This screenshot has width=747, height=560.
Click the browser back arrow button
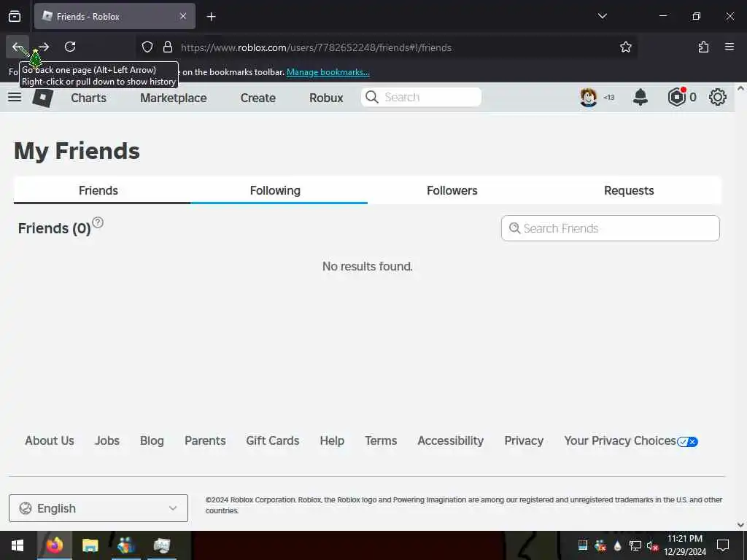point(18,47)
